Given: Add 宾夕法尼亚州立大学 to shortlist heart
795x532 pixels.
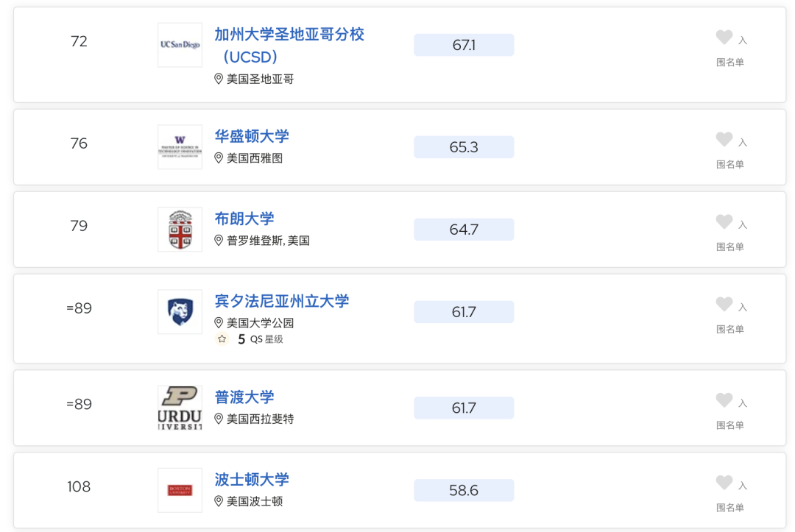Looking at the screenshot, I should 724,304.
